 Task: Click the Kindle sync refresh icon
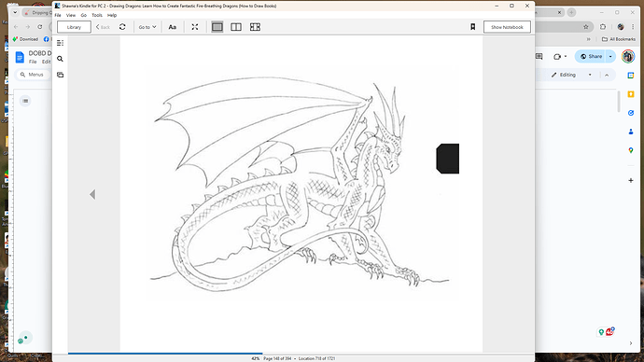pos(122,27)
